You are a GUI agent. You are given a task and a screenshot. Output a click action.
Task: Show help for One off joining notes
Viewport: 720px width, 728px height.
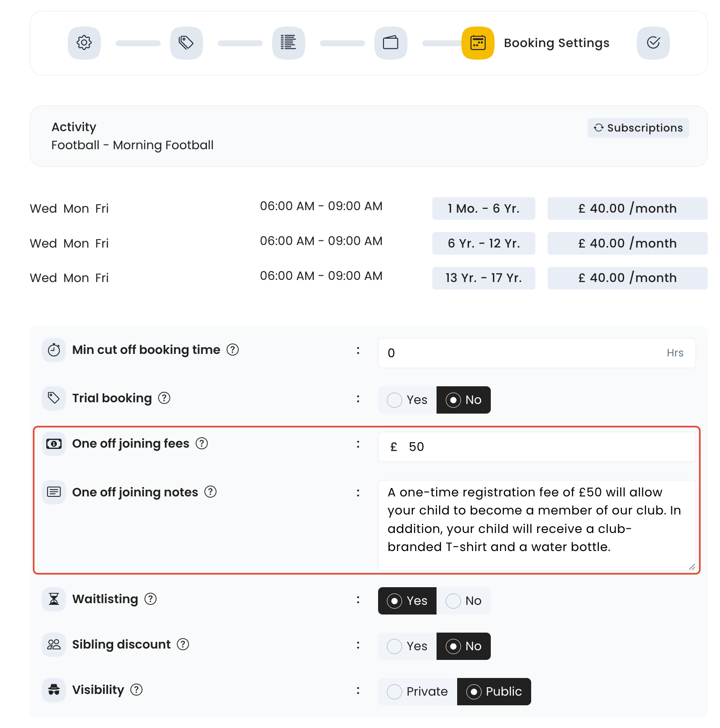(210, 492)
